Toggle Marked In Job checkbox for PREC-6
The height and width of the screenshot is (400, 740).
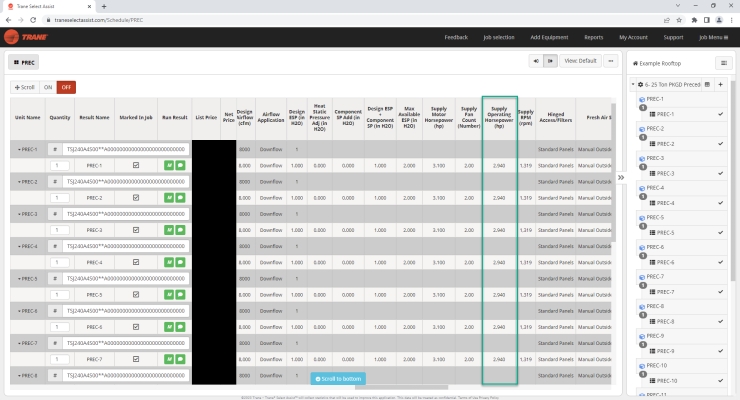coord(136,327)
